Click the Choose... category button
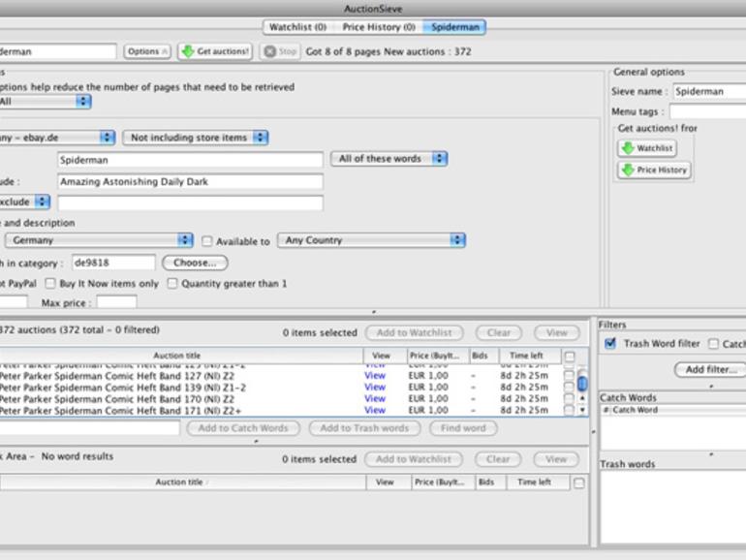The image size is (746, 560). click(x=195, y=263)
